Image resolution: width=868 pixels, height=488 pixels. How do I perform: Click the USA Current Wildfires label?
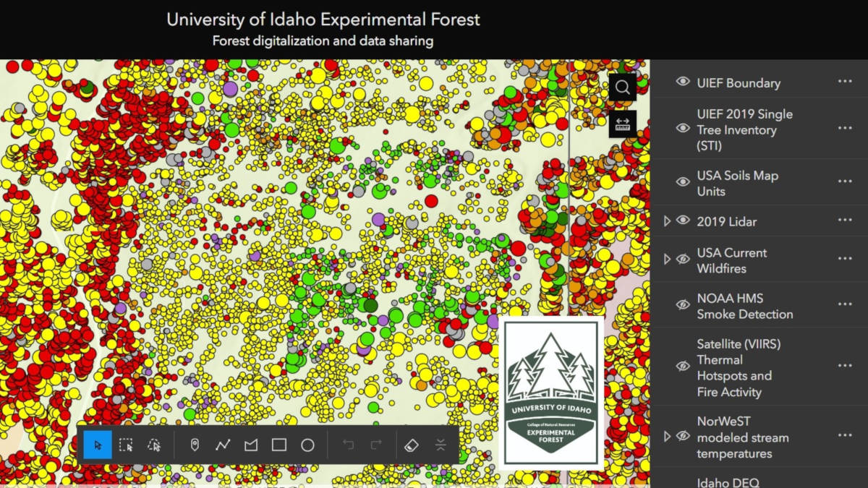731,260
